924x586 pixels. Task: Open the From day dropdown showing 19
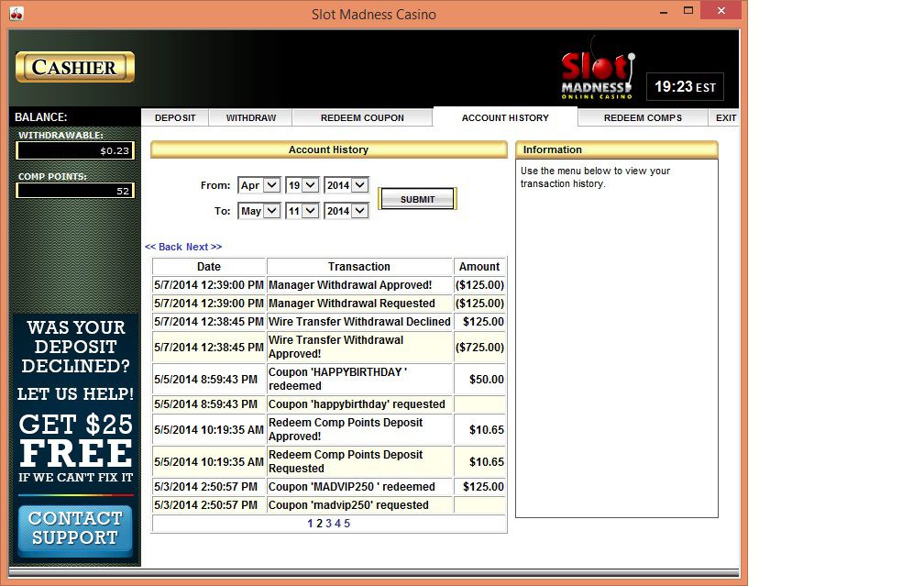(302, 185)
